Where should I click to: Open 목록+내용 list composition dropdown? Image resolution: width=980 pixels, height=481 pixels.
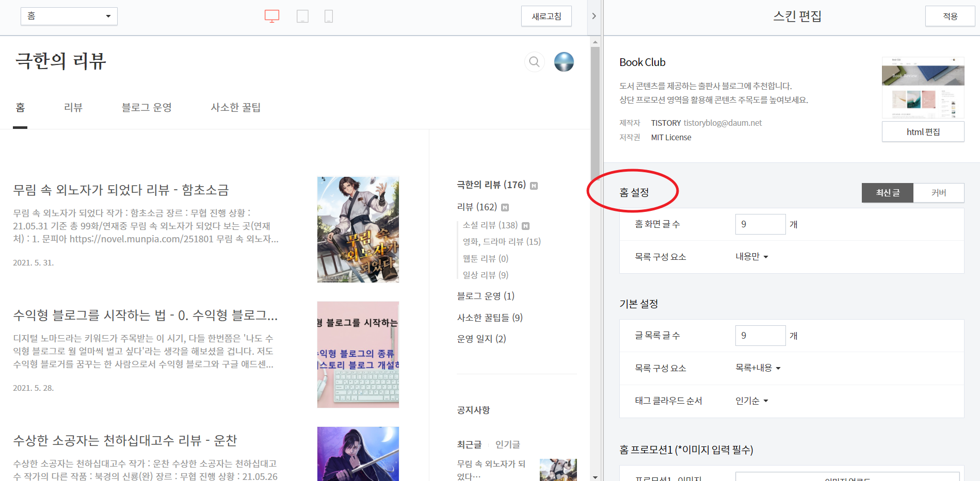[x=758, y=368]
